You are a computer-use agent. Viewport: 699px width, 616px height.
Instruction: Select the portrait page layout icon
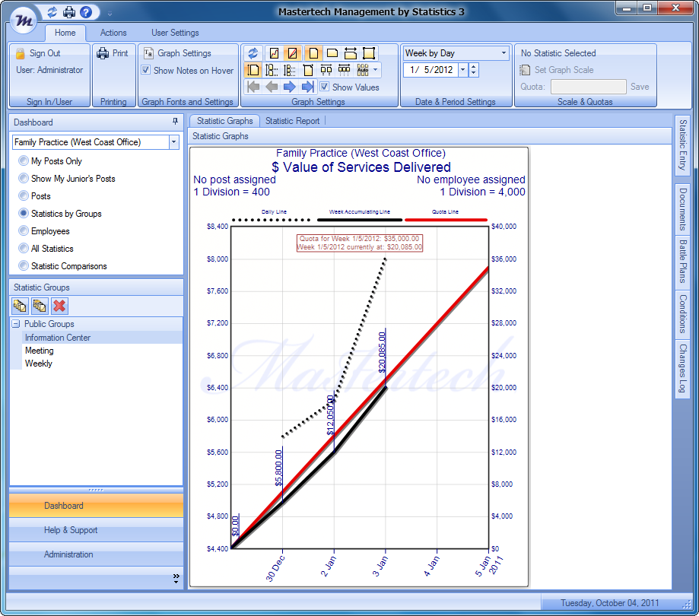pos(313,53)
